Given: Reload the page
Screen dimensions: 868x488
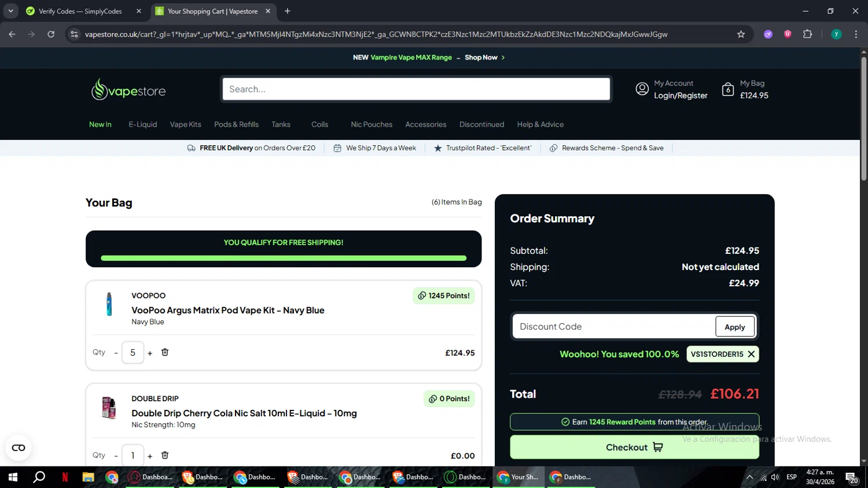Looking at the screenshot, I should [51, 34].
